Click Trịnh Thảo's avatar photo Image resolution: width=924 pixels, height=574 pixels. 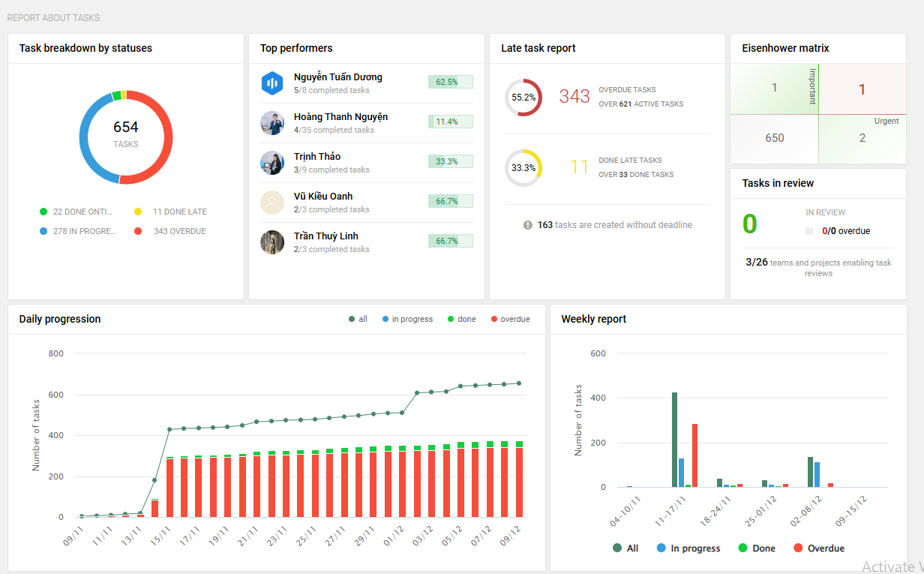[x=272, y=163]
